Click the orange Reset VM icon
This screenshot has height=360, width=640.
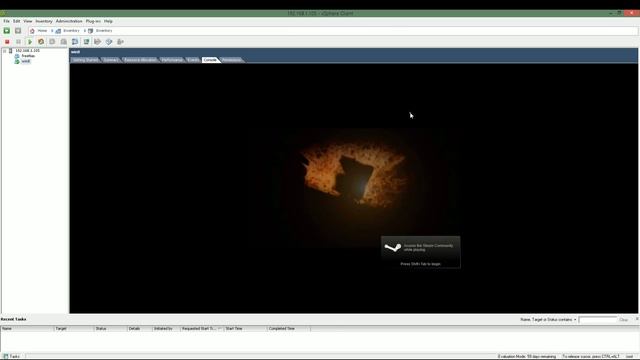coord(41,42)
